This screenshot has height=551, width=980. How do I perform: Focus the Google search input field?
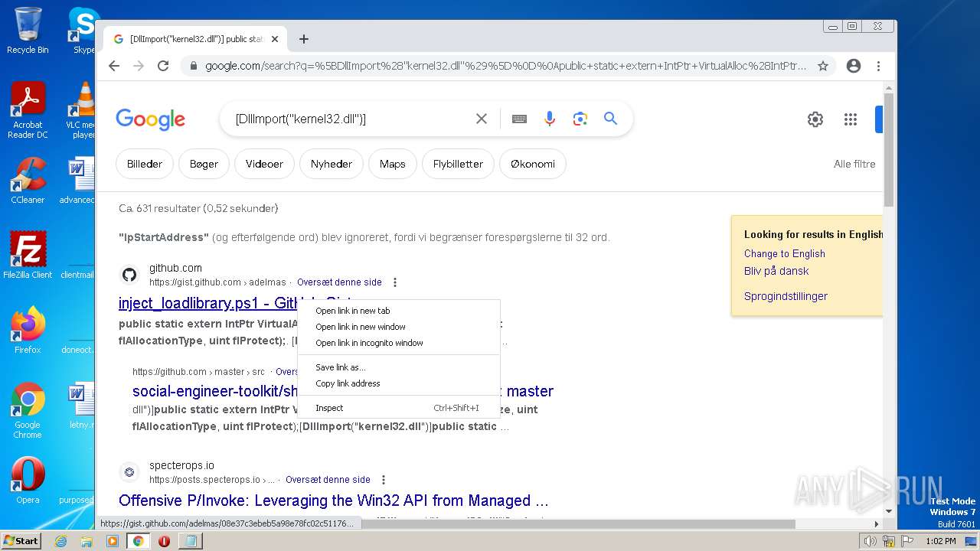click(348, 119)
